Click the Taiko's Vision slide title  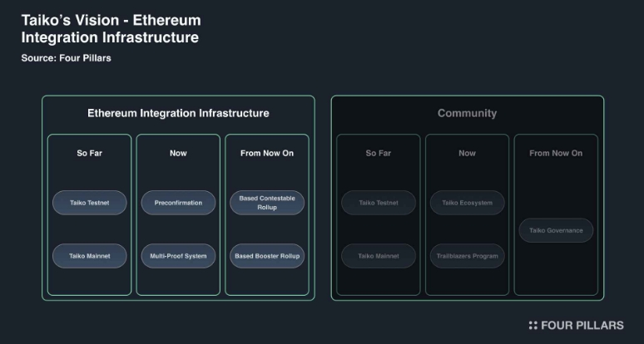pos(111,29)
